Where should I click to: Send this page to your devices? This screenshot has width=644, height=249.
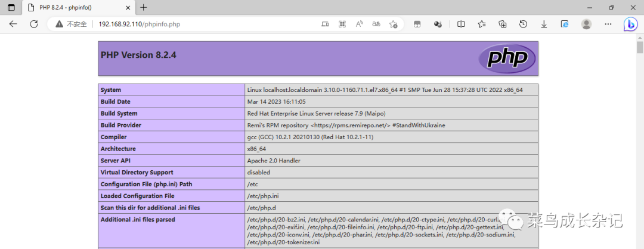point(325,24)
